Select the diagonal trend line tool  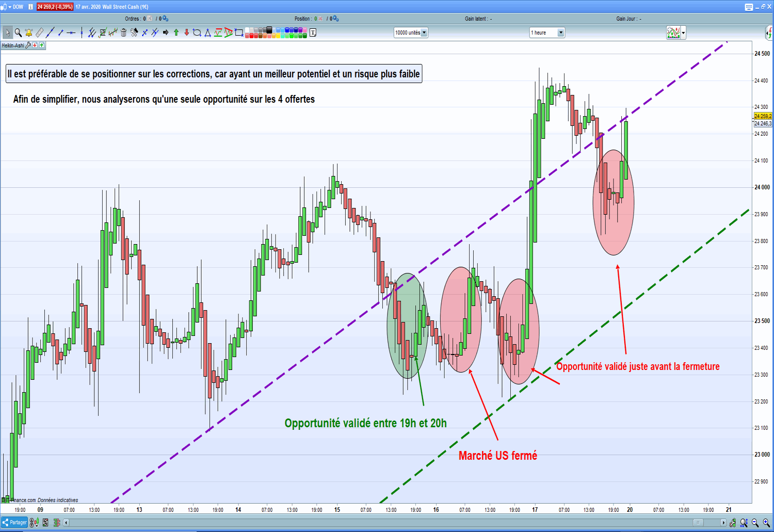click(50, 33)
